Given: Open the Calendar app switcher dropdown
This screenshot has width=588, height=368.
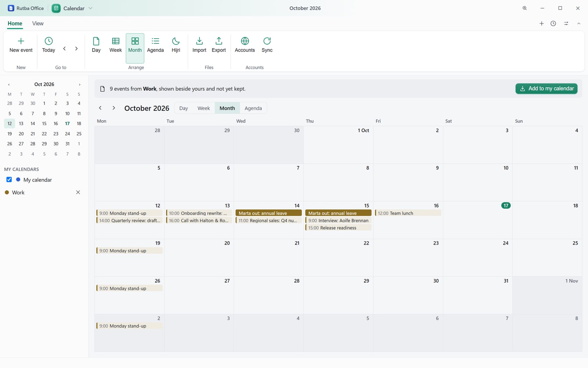Looking at the screenshot, I should [72, 8].
